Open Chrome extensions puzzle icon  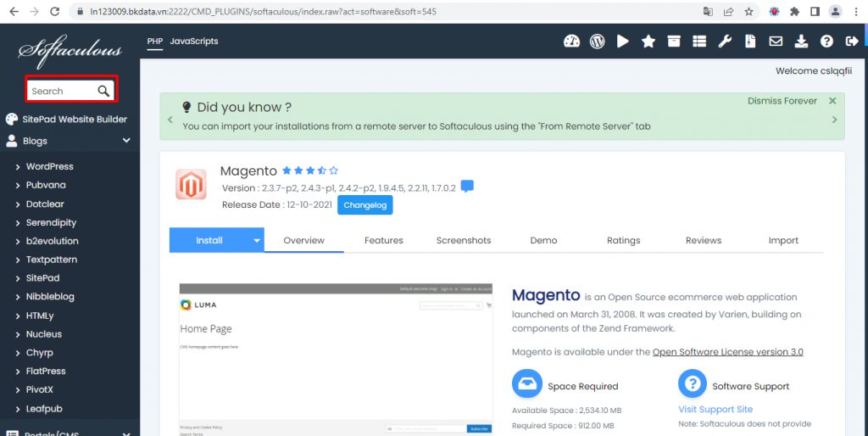pos(794,11)
